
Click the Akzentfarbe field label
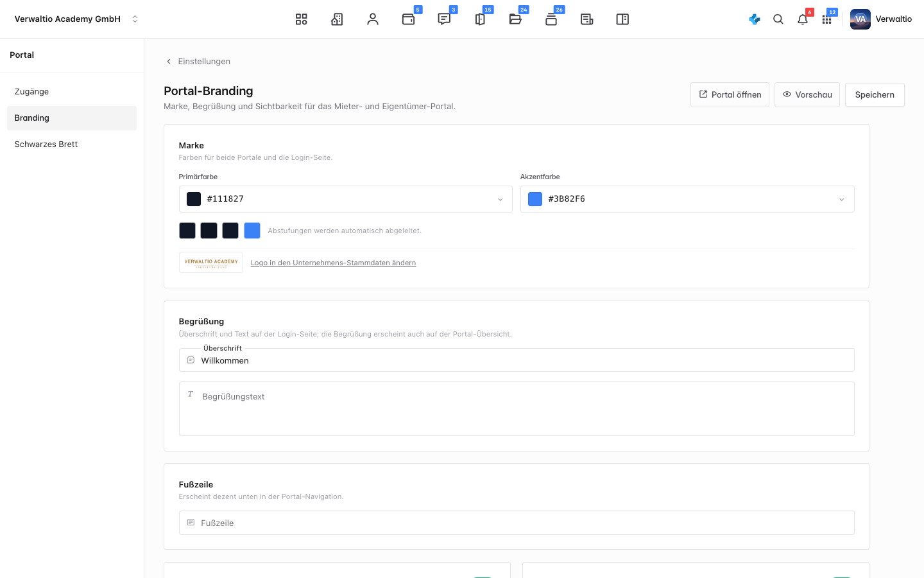click(540, 177)
